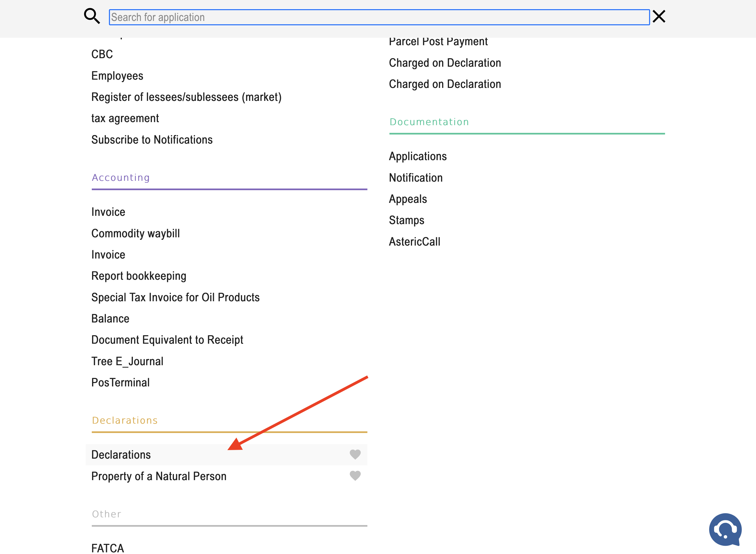Close the application search with the X
This screenshot has height=554, width=756.
click(659, 17)
